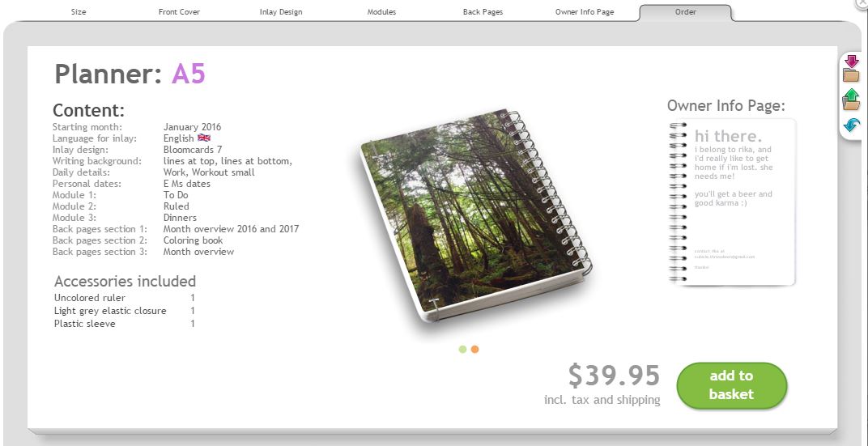Screen dimensions: 868x446
Task: Open the Modules tab
Action: 381,11
